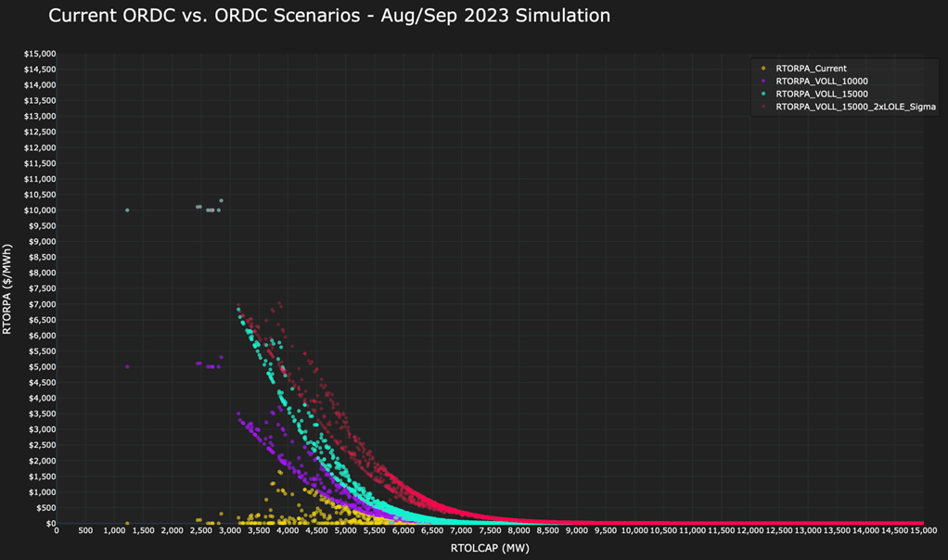Click the 15,000 x-axis tick label
The height and width of the screenshot is (560, 948).
pyautogui.click(x=923, y=532)
